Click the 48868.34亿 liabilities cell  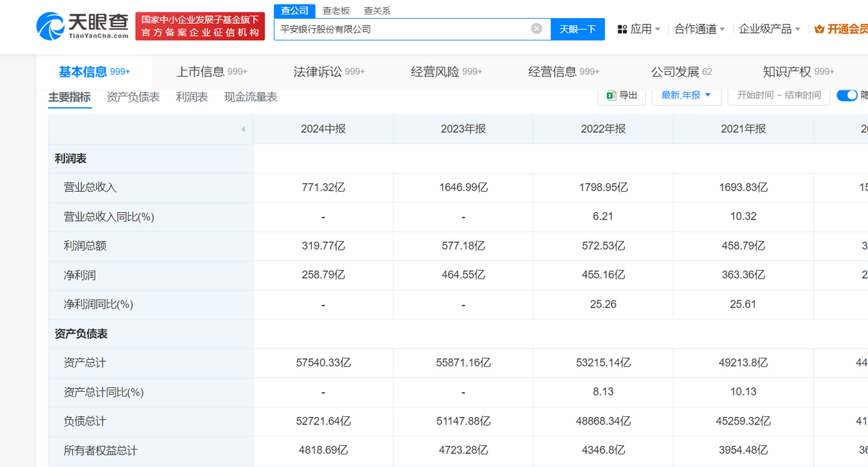coord(603,421)
